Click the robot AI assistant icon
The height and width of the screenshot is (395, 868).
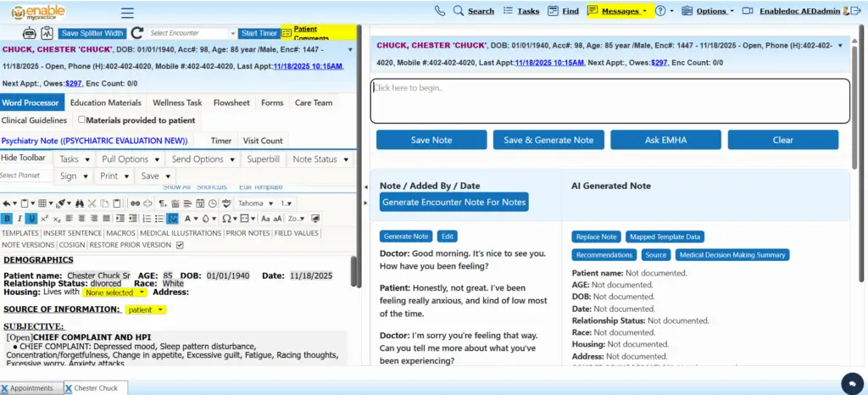(29, 33)
